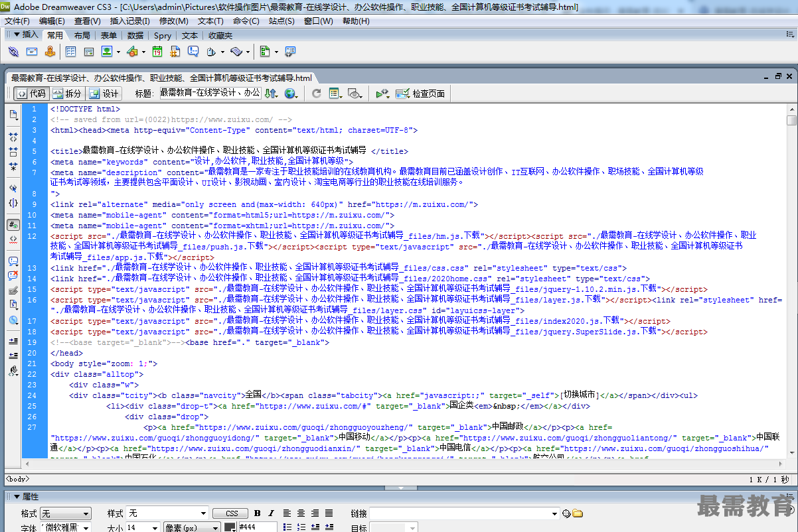Click the select parent tag icon
The height and width of the screenshot is (532, 798).
click(13, 188)
